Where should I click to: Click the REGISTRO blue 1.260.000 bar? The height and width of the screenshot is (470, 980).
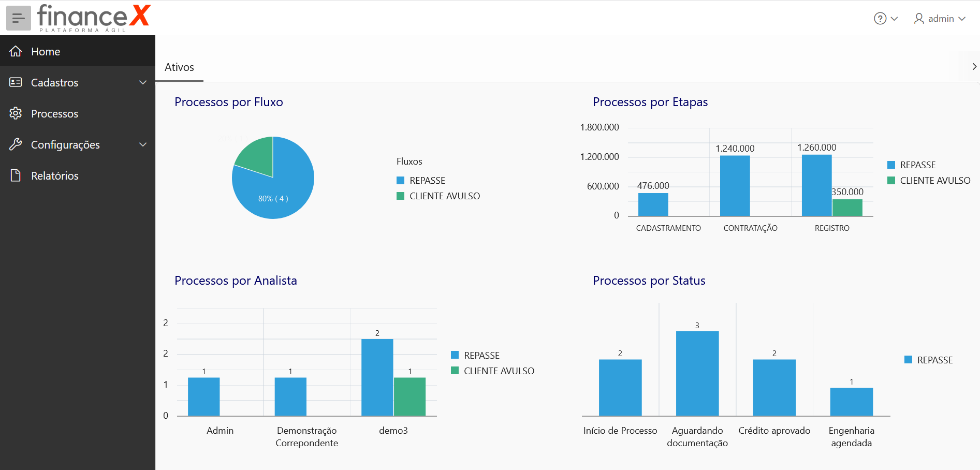click(x=816, y=185)
